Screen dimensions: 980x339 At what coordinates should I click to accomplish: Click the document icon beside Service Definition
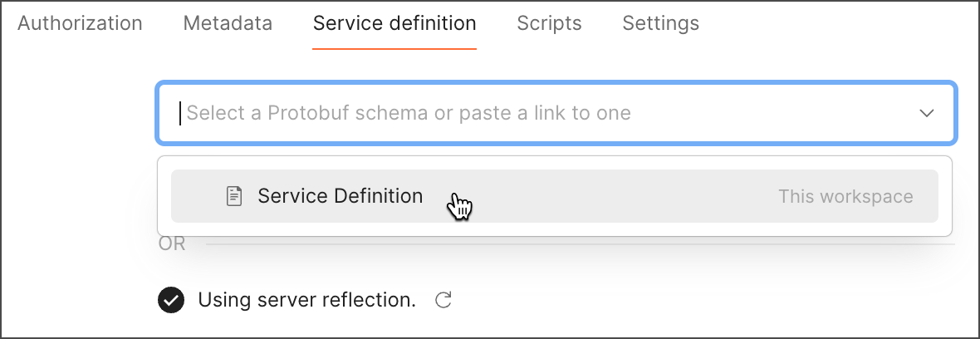[x=234, y=196]
